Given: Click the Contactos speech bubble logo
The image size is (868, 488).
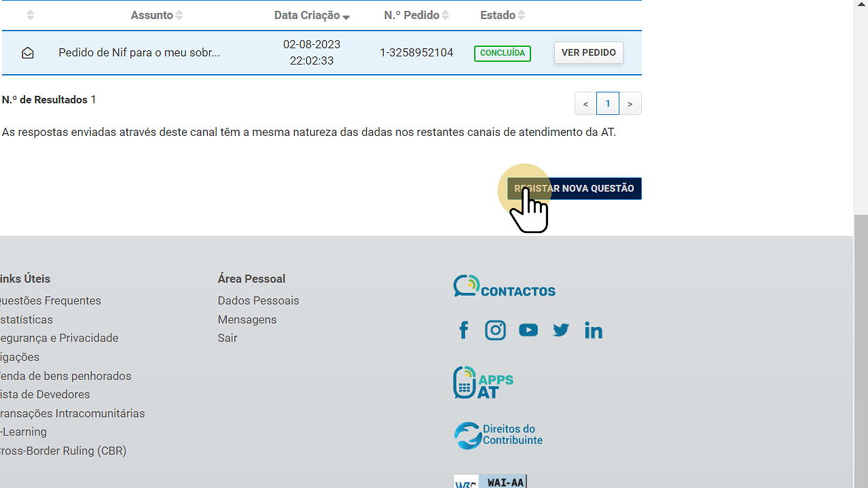Looking at the screenshot, I should [x=504, y=287].
